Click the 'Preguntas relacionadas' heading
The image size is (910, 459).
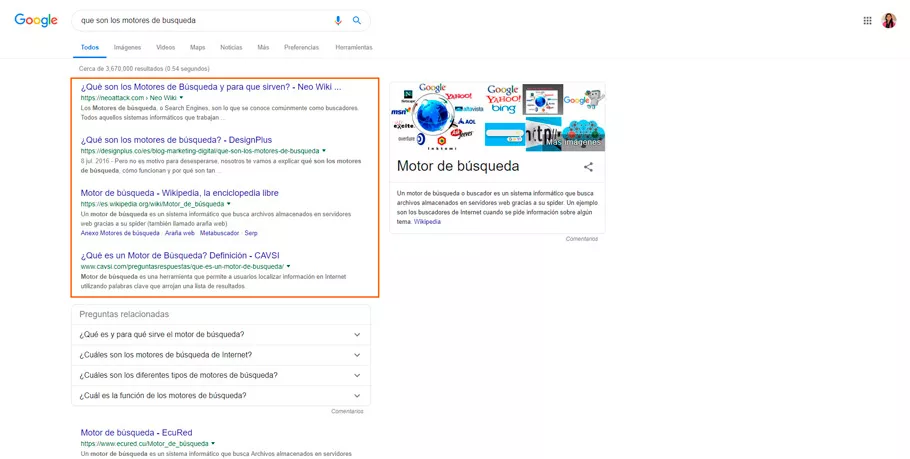(x=124, y=315)
